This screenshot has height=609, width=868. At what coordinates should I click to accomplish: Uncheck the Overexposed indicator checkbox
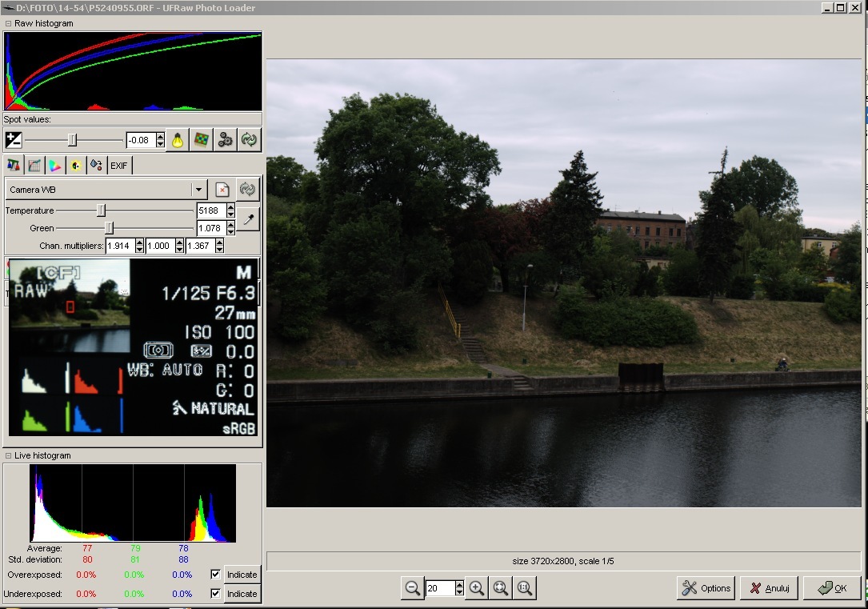point(214,575)
